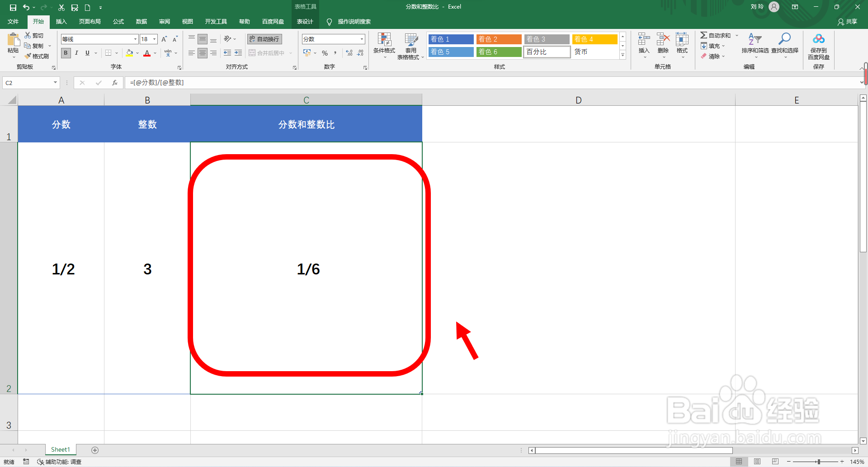Decrease decimal places
The height and width of the screenshot is (467, 868).
360,53
